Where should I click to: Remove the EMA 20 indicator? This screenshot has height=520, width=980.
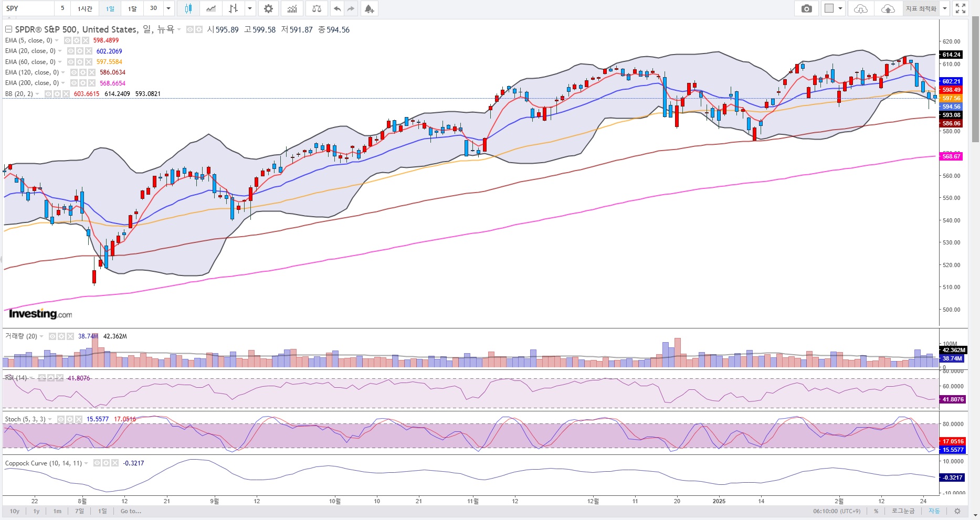pos(88,51)
